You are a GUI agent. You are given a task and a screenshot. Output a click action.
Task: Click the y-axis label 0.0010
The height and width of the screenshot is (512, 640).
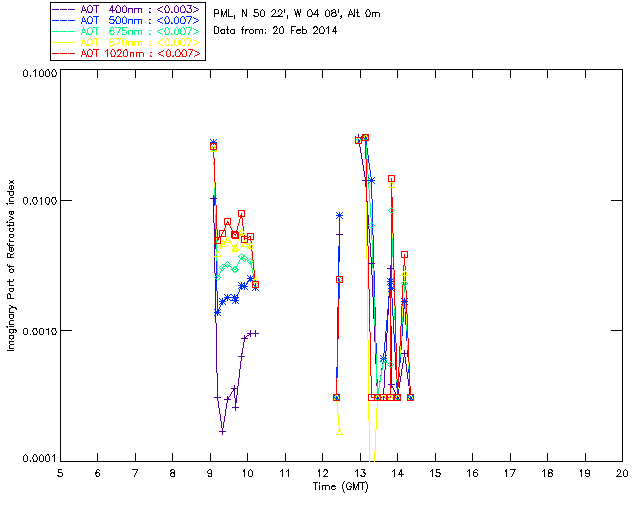pos(39,331)
